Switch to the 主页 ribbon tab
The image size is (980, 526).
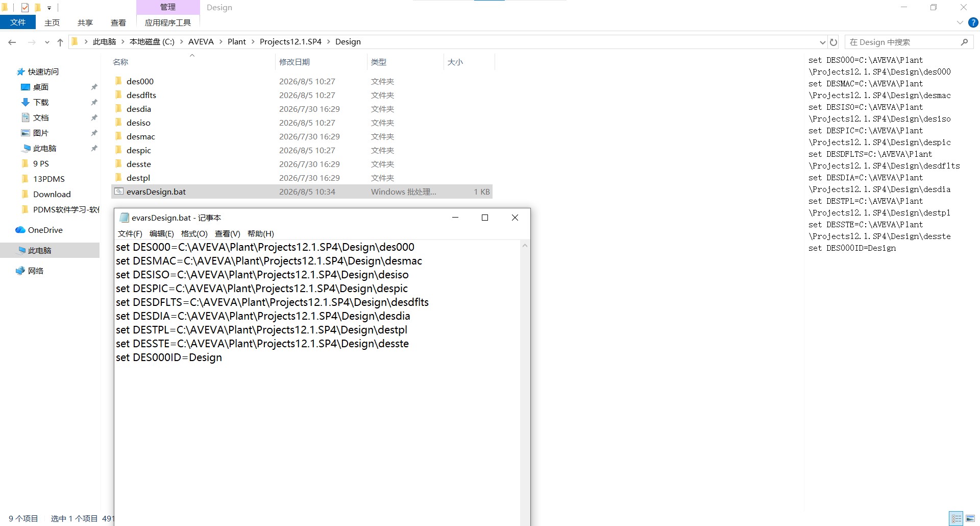(x=52, y=22)
